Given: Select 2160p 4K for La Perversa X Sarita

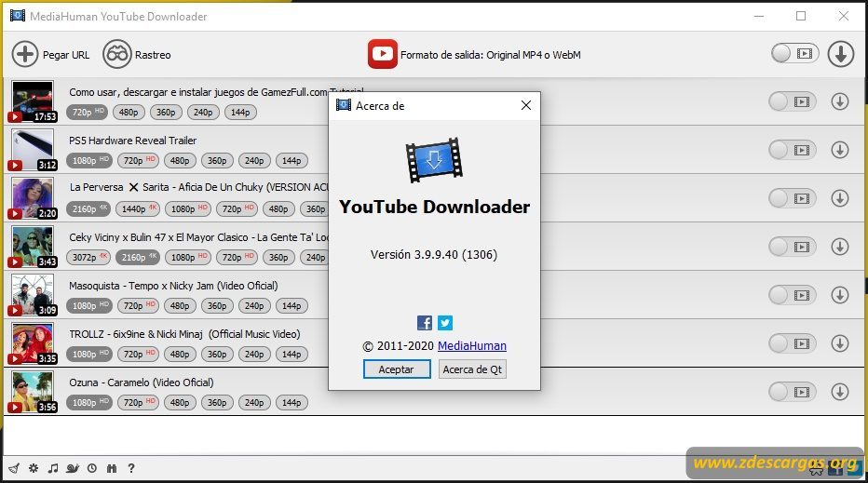Looking at the screenshot, I should 88,208.
